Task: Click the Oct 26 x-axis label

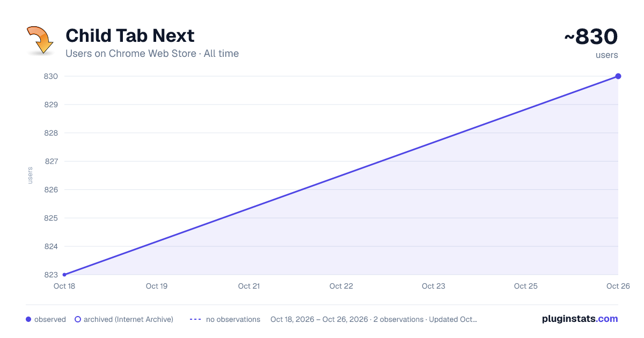Action: coord(617,286)
